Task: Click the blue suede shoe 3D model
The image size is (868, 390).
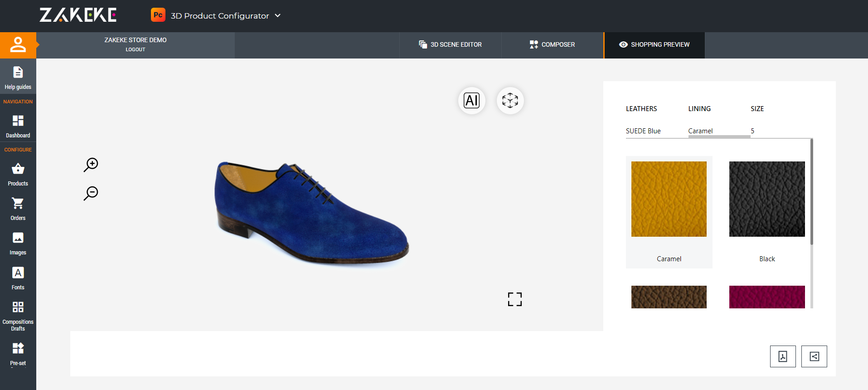Action: coord(311,213)
